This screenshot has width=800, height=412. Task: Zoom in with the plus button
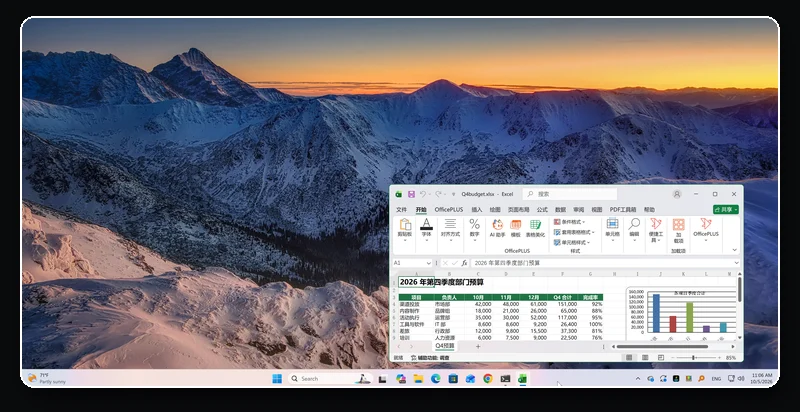[719, 358]
